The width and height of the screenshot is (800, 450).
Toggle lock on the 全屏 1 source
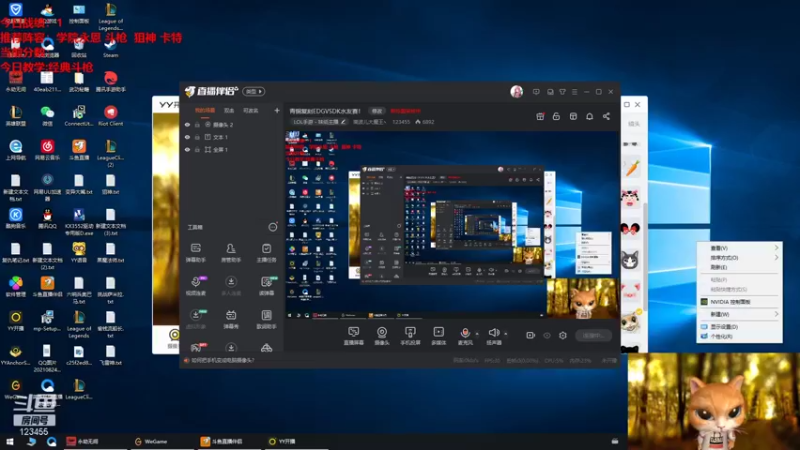[197, 149]
